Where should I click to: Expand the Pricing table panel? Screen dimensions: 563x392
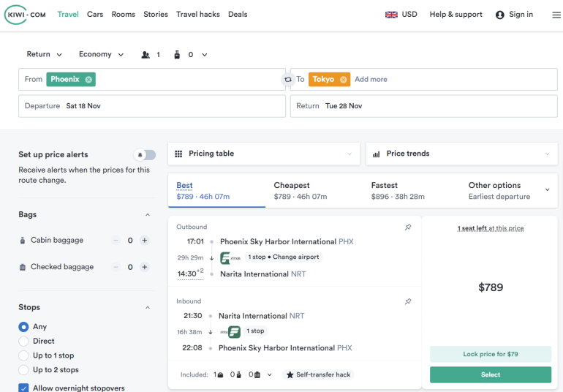click(x=264, y=154)
